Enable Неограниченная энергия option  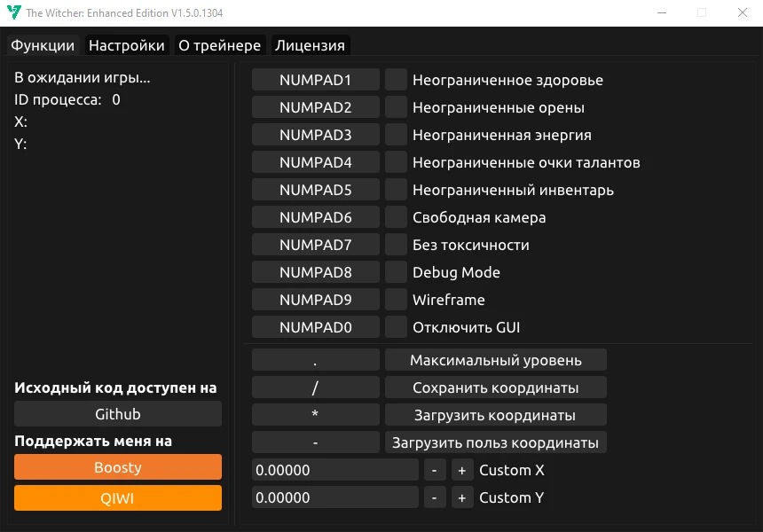click(396, 134)
